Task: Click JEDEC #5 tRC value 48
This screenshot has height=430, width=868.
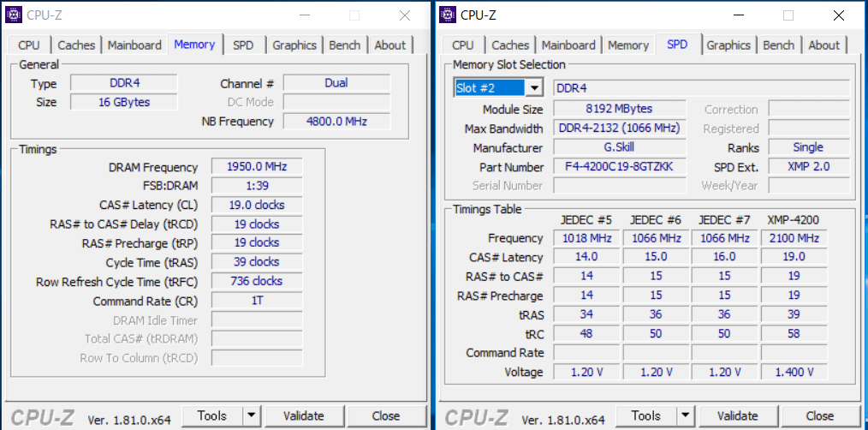Action: click(x=586, y=333)
